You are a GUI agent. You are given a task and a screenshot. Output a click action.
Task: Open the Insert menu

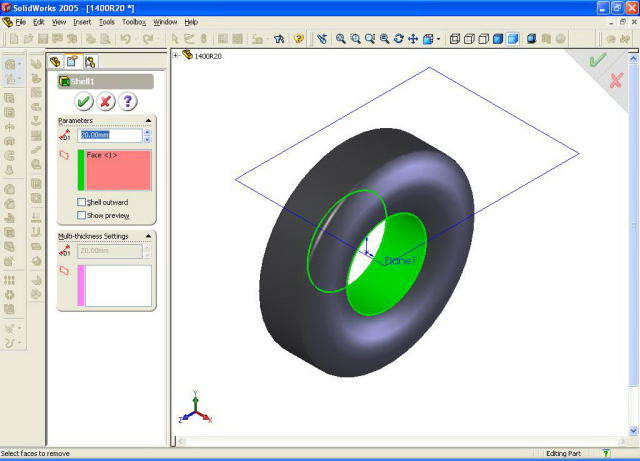click(x=81, y=21)
